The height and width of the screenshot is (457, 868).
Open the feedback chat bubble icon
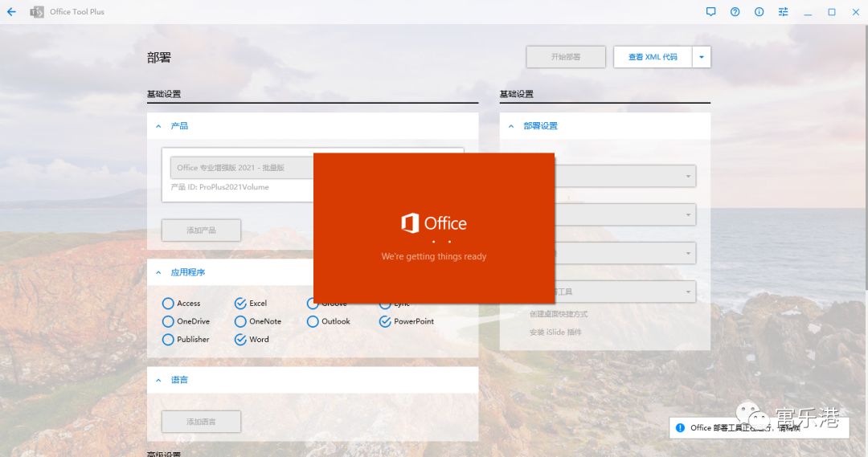coord(710,12)
